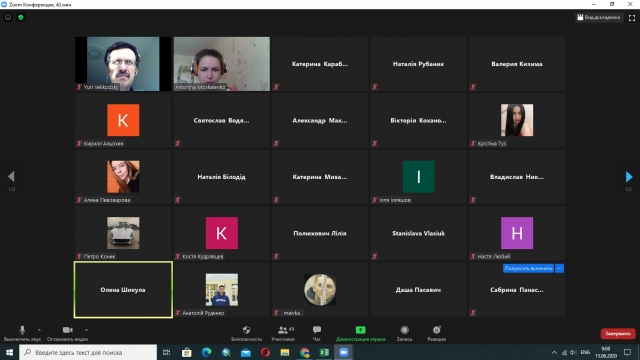
Task: Click the red End meeting button
Action: pos(618,333)
